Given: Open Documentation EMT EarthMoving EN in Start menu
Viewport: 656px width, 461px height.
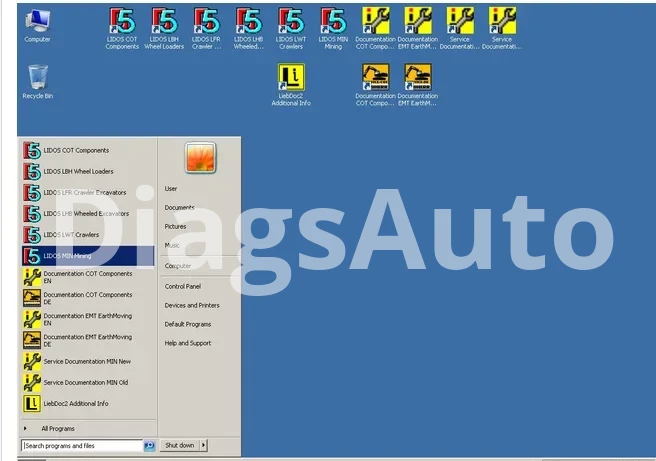Looking at the screenshot, I should (x=88, y=319).
